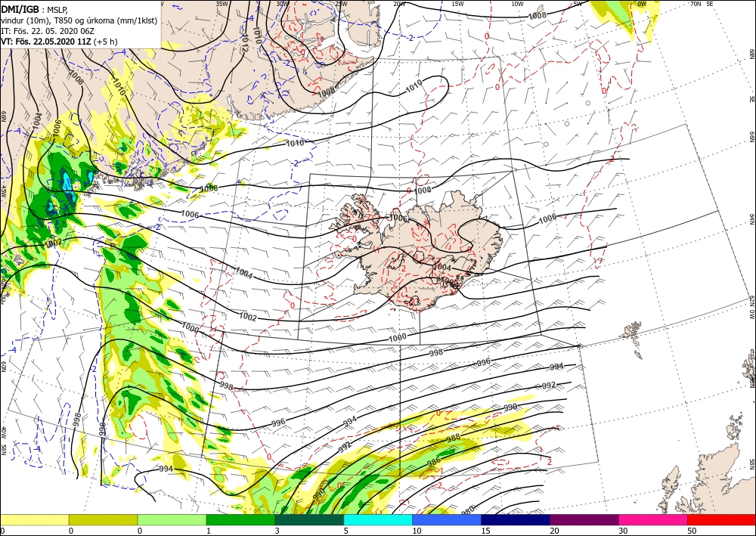Click the pale yellow legend swatch

[x=34, y=519]
